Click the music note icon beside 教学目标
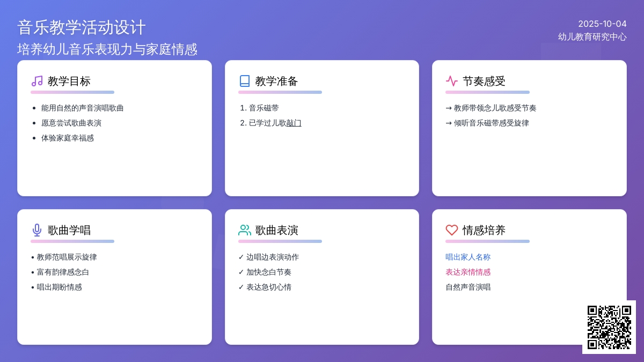Viewport: 644px width, 362px height. point(37,81)
